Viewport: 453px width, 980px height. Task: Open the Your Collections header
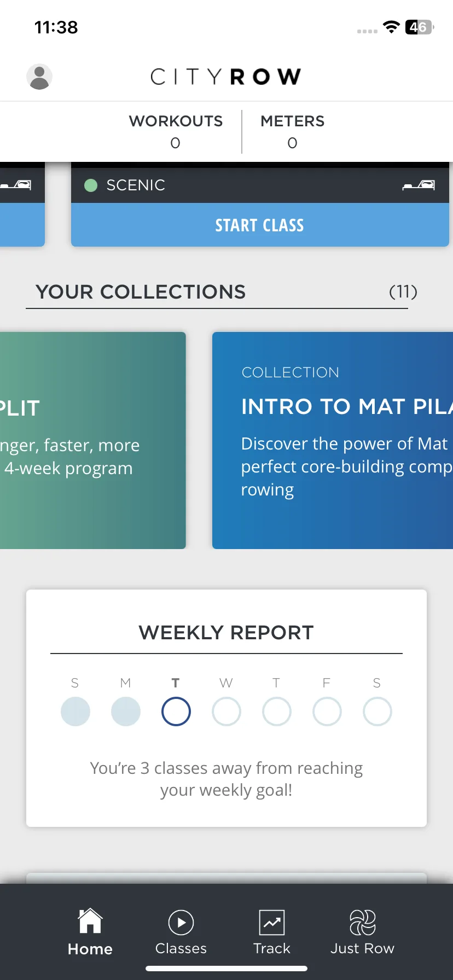tap(141, 292)
